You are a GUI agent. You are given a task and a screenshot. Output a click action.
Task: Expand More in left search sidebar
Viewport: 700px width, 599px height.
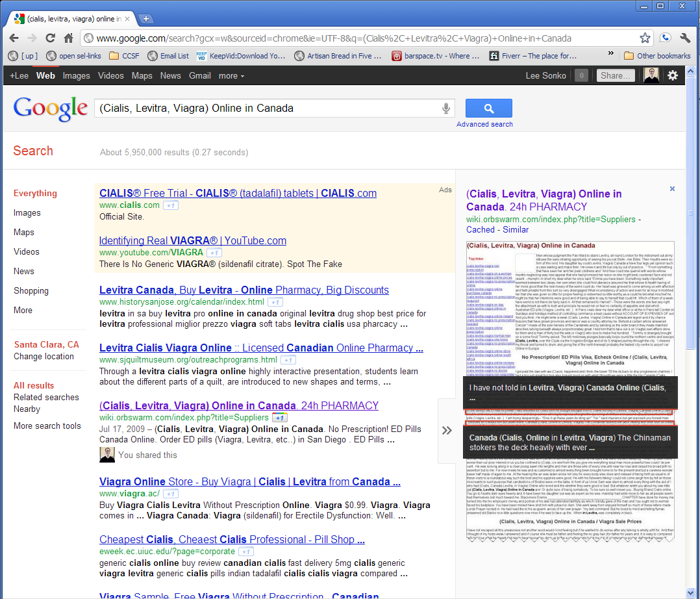23,310
